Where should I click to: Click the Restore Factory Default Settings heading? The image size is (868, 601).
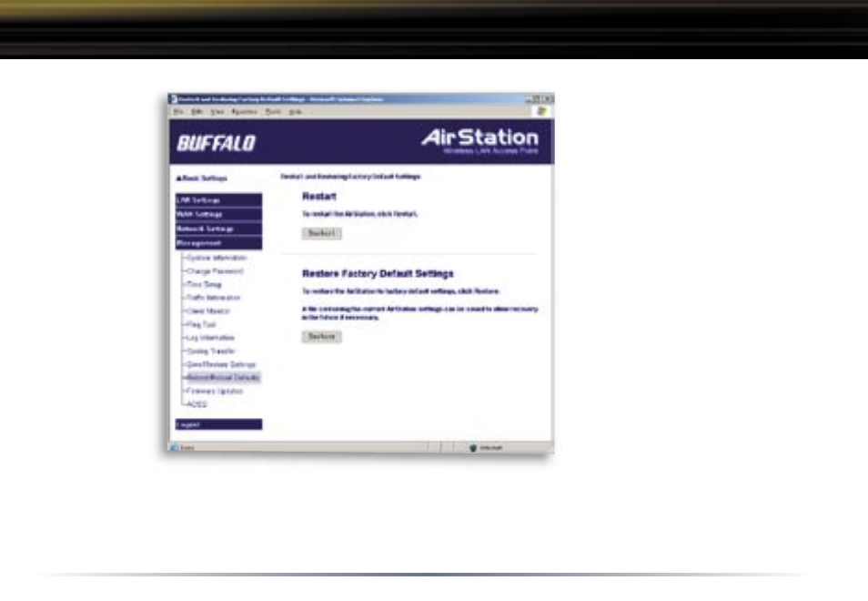(378, 273)
